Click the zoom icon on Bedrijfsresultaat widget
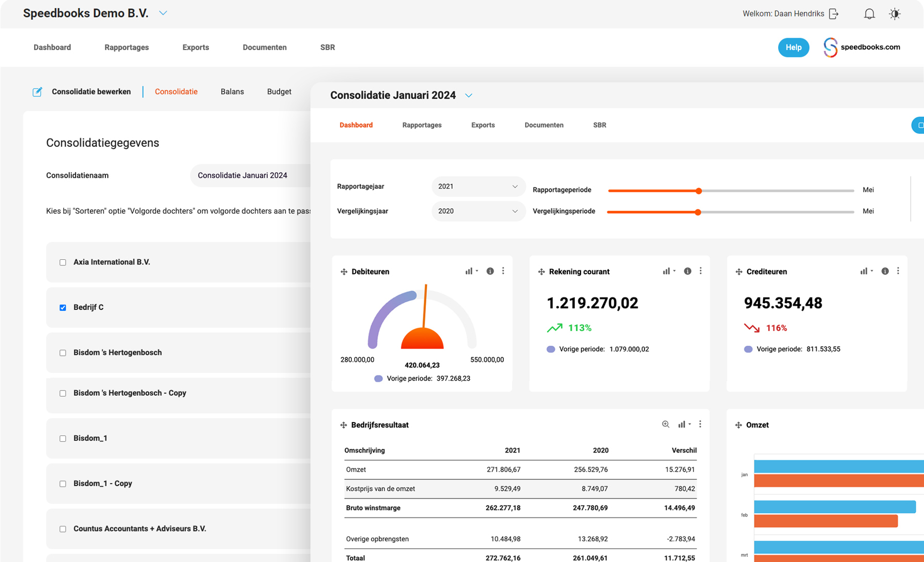Image resolution: width=924 pixels, height=562 pixels. 666,424
